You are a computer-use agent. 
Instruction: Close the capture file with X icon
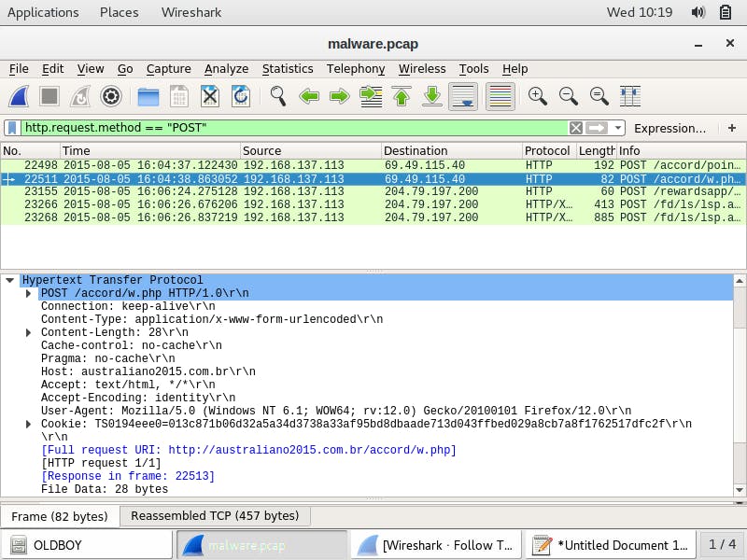210,96
